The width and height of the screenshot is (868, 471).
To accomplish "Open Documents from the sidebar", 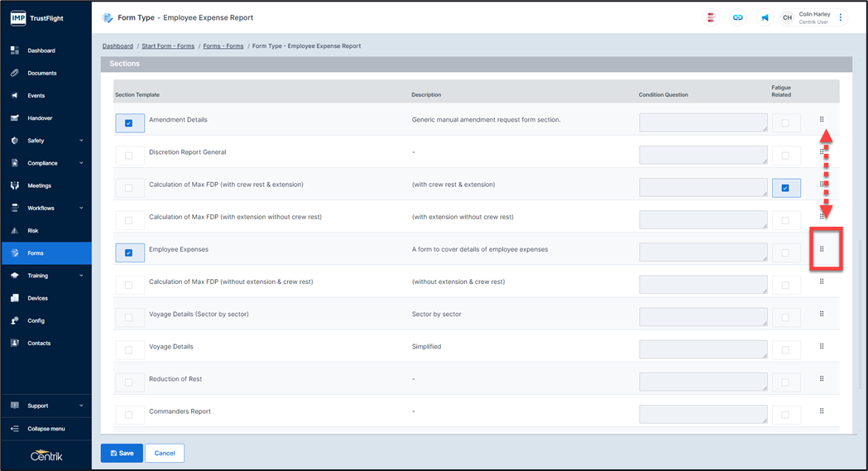I will [42, 73].
